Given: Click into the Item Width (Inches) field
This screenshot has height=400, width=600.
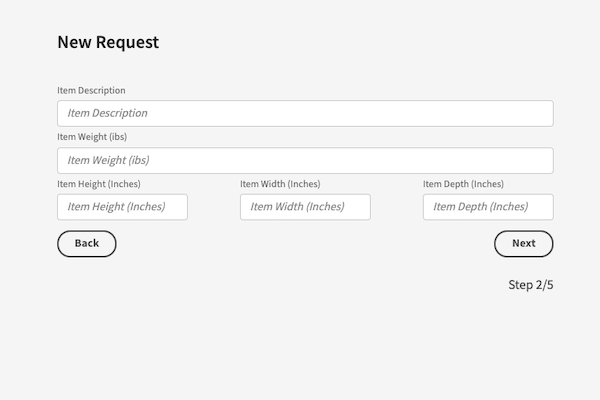Looking at the screenshot, I should point(305,207).
